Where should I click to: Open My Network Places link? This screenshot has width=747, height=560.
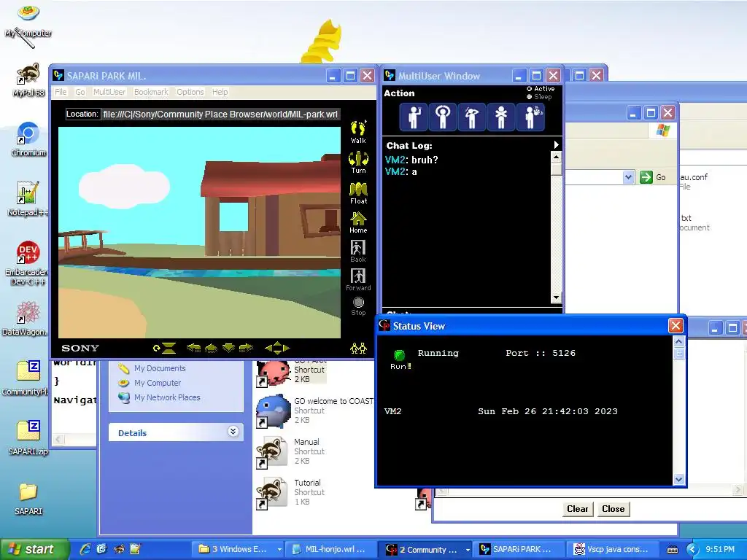pos(167,397)
